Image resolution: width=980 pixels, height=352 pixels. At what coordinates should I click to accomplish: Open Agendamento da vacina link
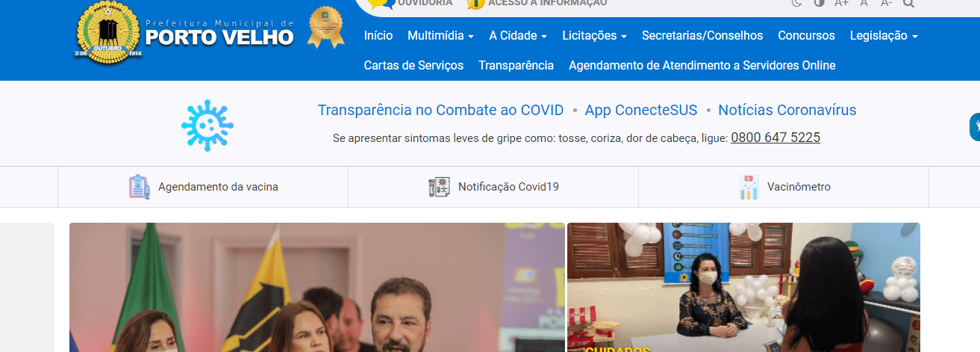[218, 187]
